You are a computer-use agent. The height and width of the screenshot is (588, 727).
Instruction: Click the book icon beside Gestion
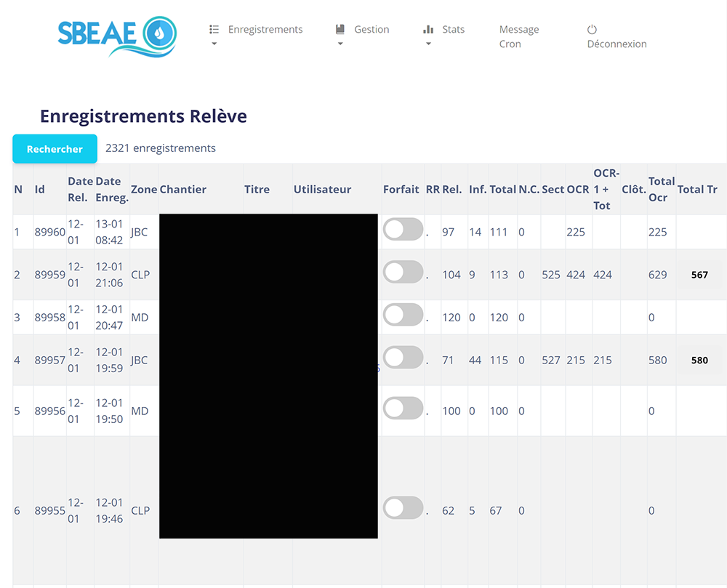point(340,30)
